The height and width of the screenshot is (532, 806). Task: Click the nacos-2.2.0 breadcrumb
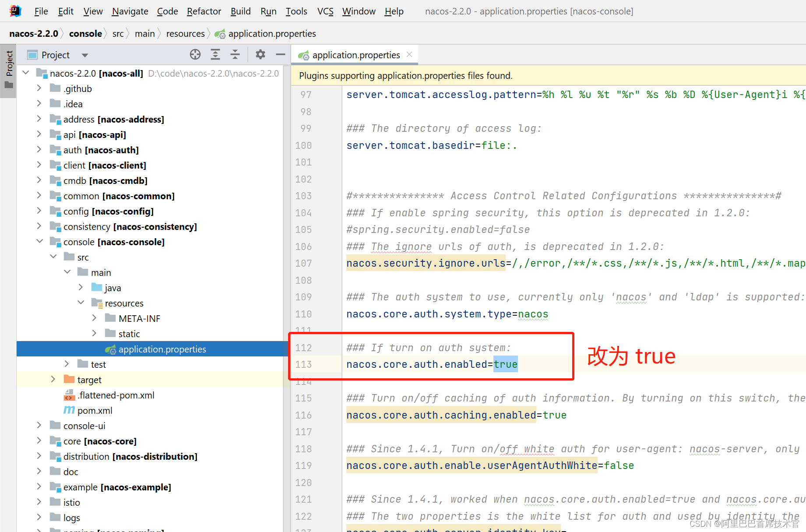(x=34, y=34)
